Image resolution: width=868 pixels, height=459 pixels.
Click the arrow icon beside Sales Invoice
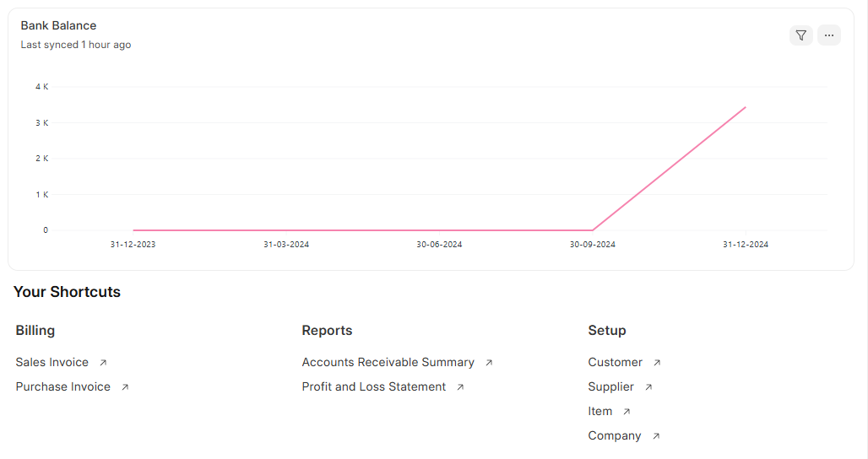103,363
